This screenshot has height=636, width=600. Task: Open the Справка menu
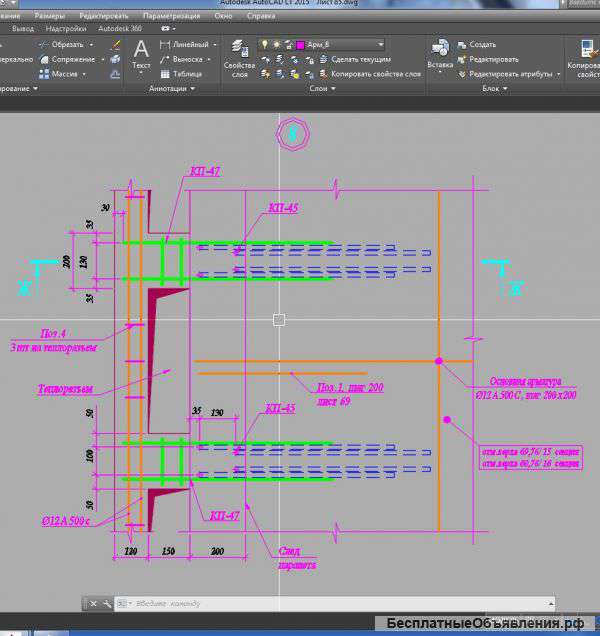click(x=261, y=16)
